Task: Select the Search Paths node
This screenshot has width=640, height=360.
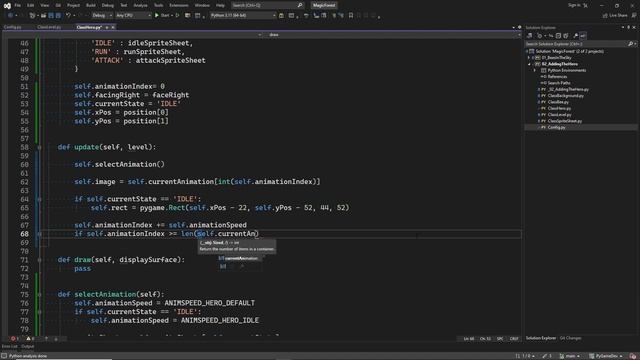Action: pos(558,83)
